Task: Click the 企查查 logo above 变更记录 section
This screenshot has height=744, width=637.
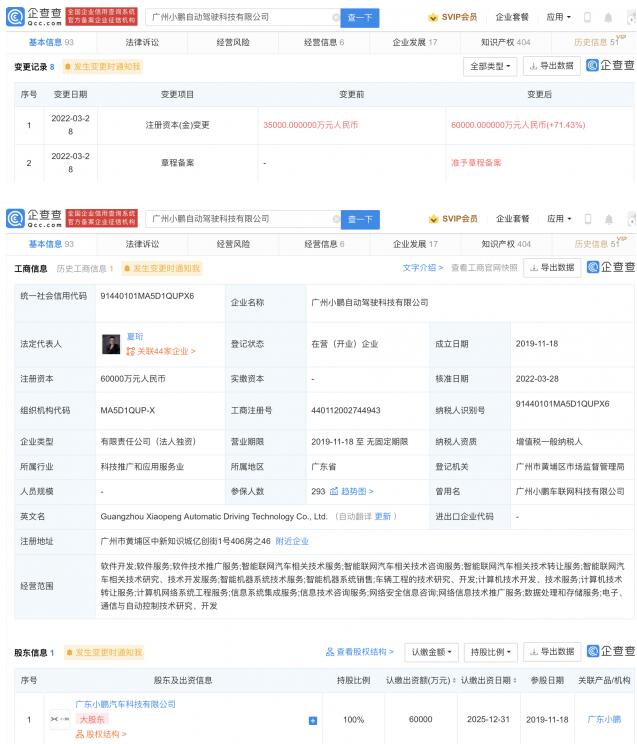Action: pos(34,17)
